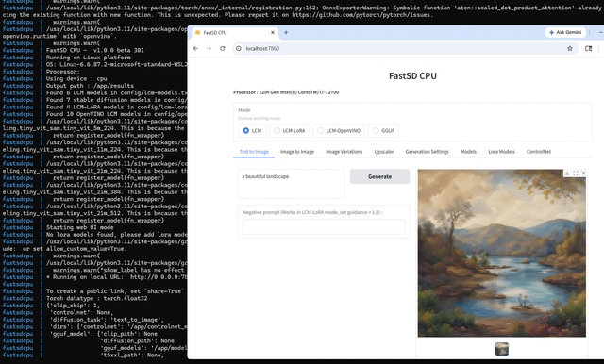Click terminal line 'Found 6 LCM models'
Screen dimensions: 604x364
[x=117, y=92]
